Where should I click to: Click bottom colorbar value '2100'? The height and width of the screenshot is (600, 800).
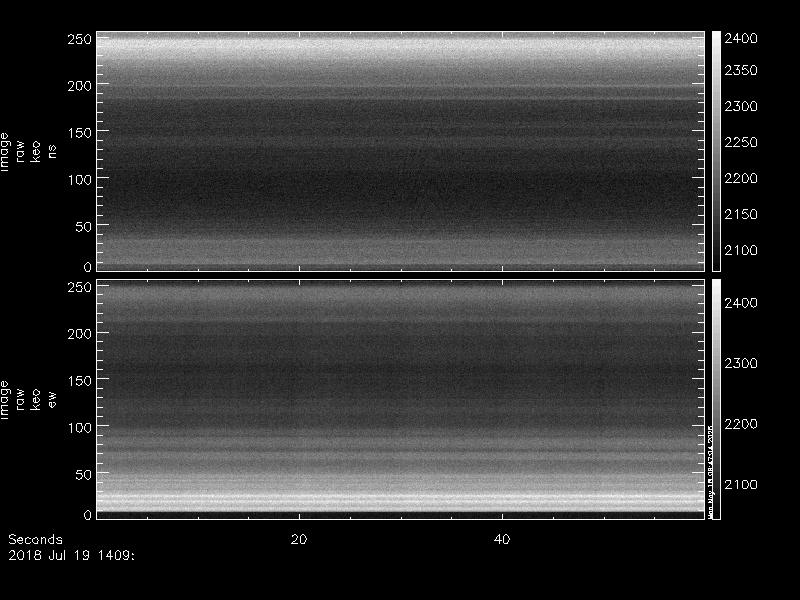click(x=741, y=484)
